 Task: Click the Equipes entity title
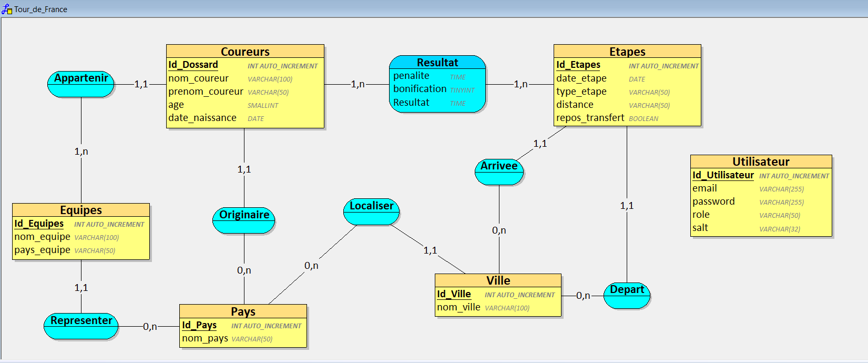81,210
